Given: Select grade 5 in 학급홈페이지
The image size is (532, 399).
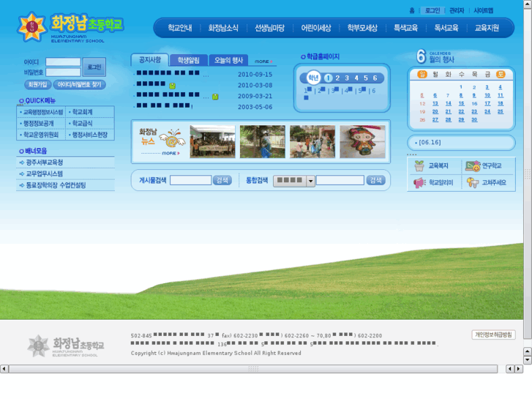Looking at the screenshot, I should (x=366, y=78).
